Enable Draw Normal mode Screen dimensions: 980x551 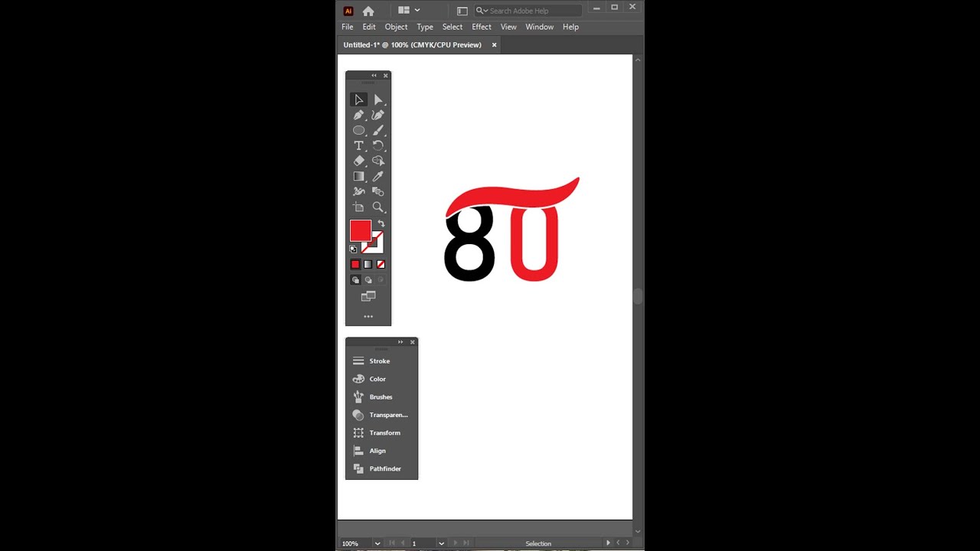coord(355,280)
